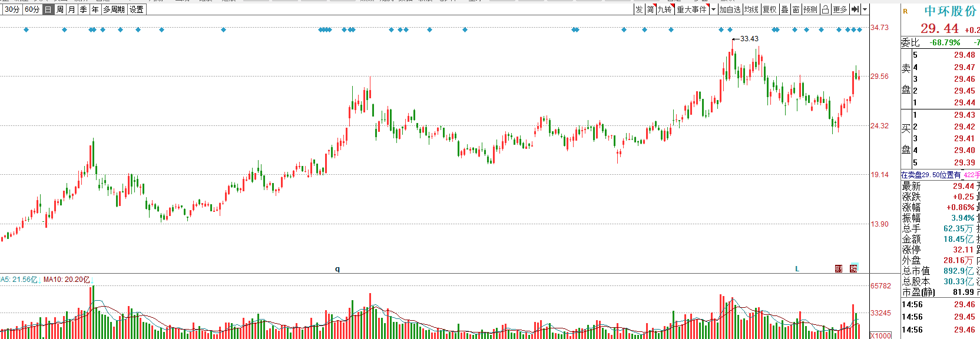Click the L marker on chart axis
The height and width of the screenshot is (339, 980).
[x=797, y=269]
